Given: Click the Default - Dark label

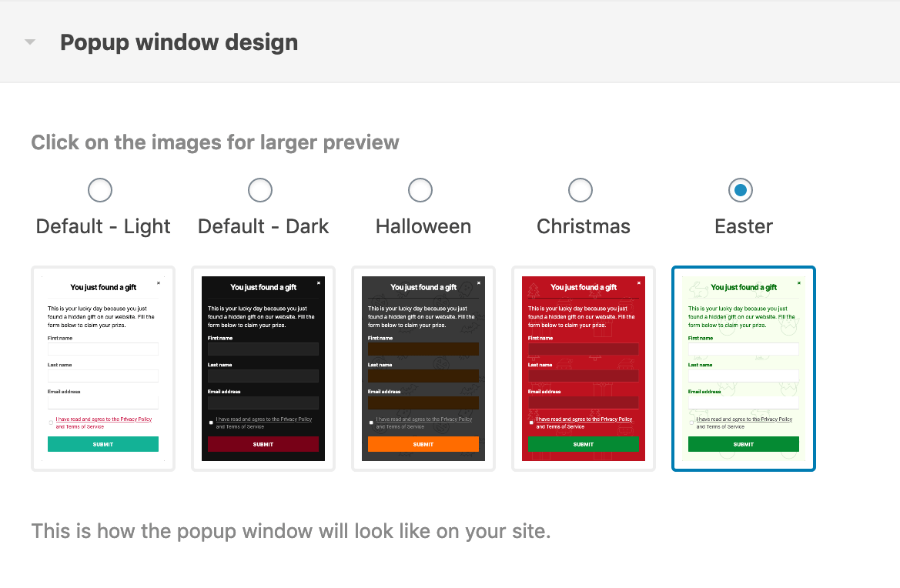Looking at the screenshot, I should tap(263, 226).
